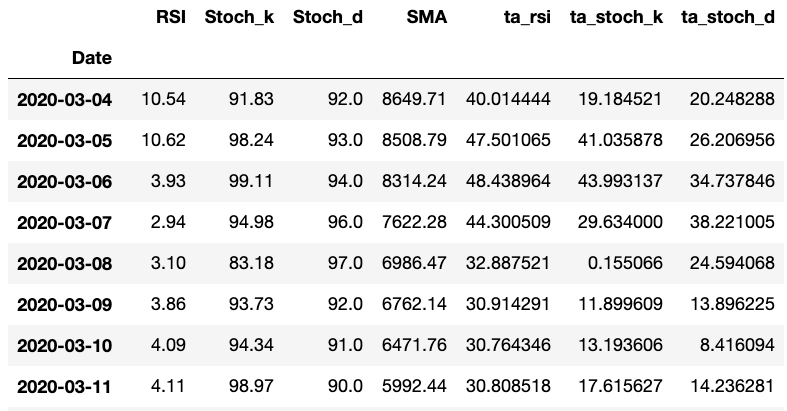Click the RSI column header
This screenshot has height=411, width=787.
coord(171,18)
